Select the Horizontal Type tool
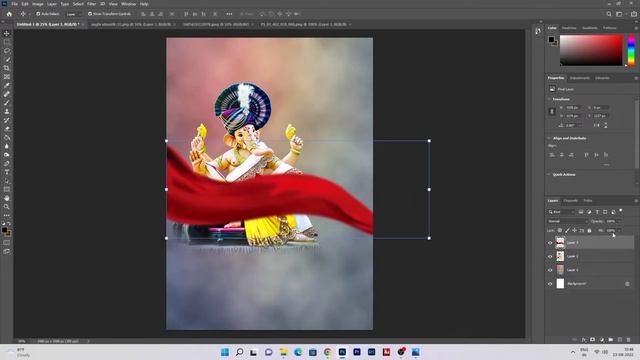 coord(7,172)
